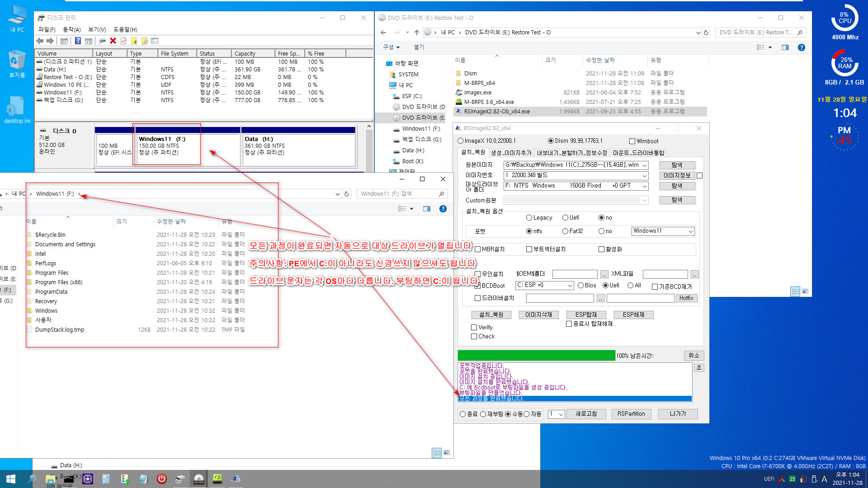Viewport: 868px width, 488px height.
Task: Switch to details view in Windows11 (F:) Explorer status bar
Action: (437, 453)
